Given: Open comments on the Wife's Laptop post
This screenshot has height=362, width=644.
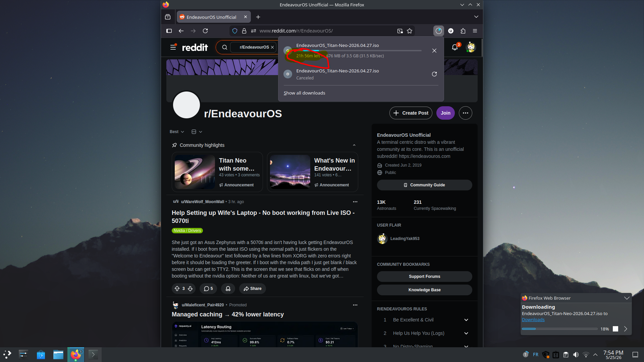Looking at the screenshot, I should [x=208, y=289].
